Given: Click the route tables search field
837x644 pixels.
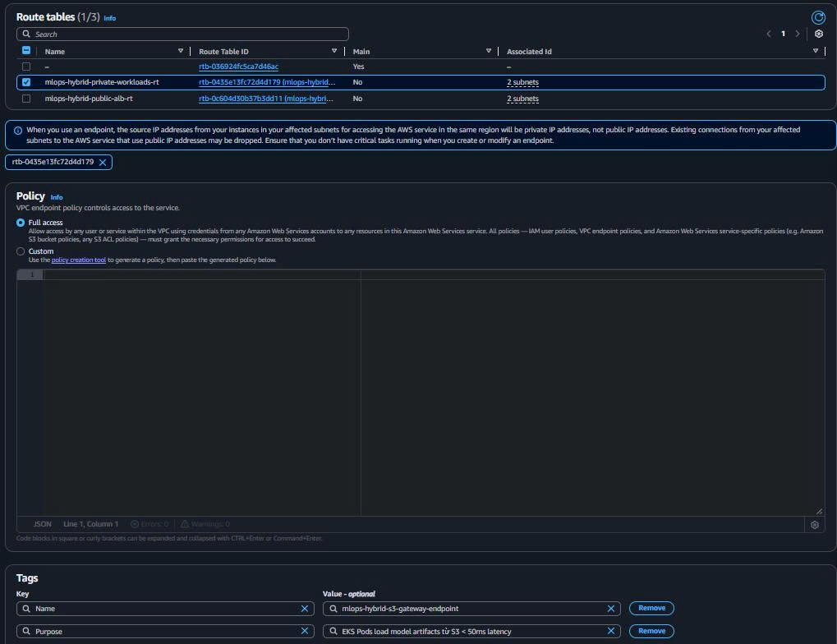Looking at the screenshot, I should pos(181,34).
